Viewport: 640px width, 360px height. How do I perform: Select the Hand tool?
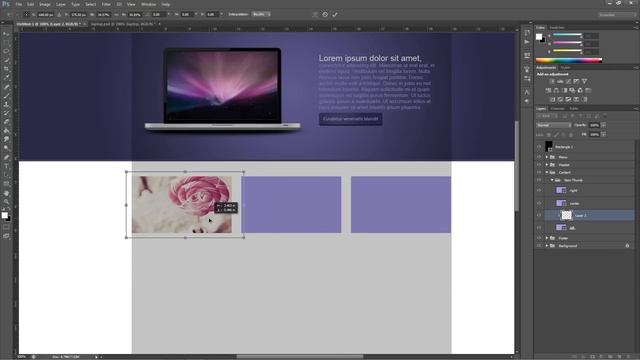(x=6, y=193)
